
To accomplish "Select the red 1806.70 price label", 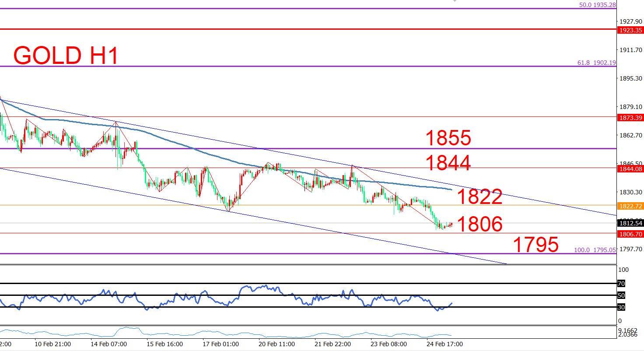I will (x=630, y=234).
